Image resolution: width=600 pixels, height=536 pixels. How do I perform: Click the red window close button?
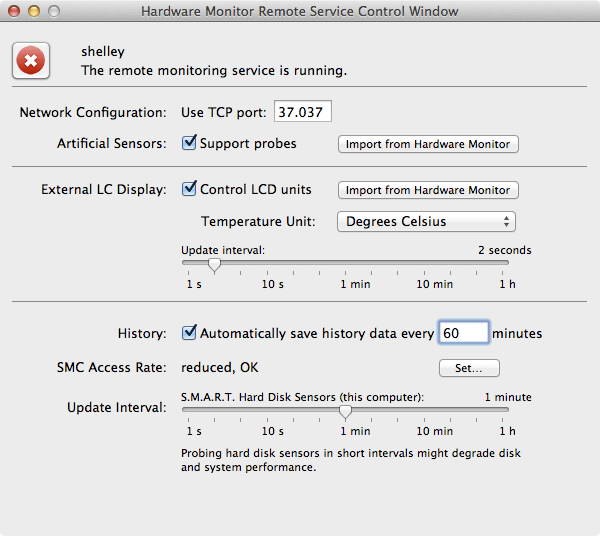pyautogui.click(x=14, y=11)
